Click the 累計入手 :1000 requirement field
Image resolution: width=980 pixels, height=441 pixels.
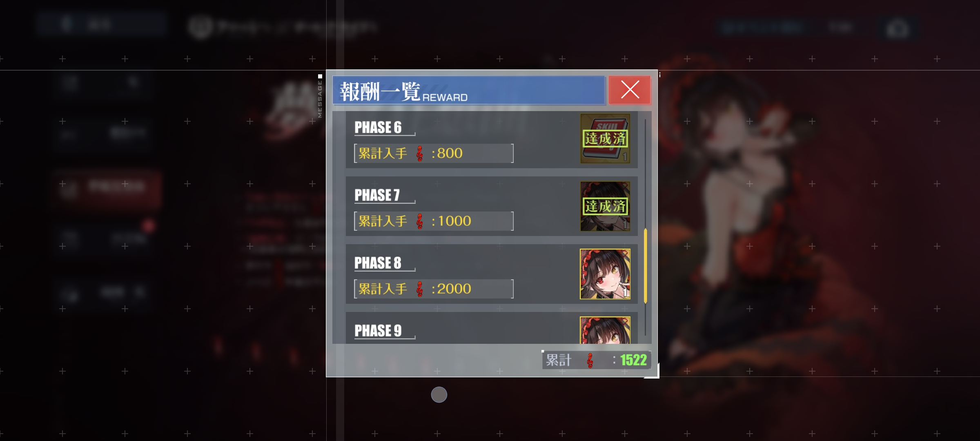(x=434, y=221)
